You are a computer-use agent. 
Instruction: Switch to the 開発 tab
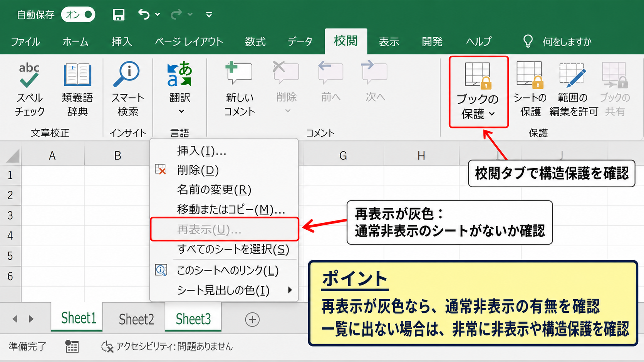[x=432, y=42]
